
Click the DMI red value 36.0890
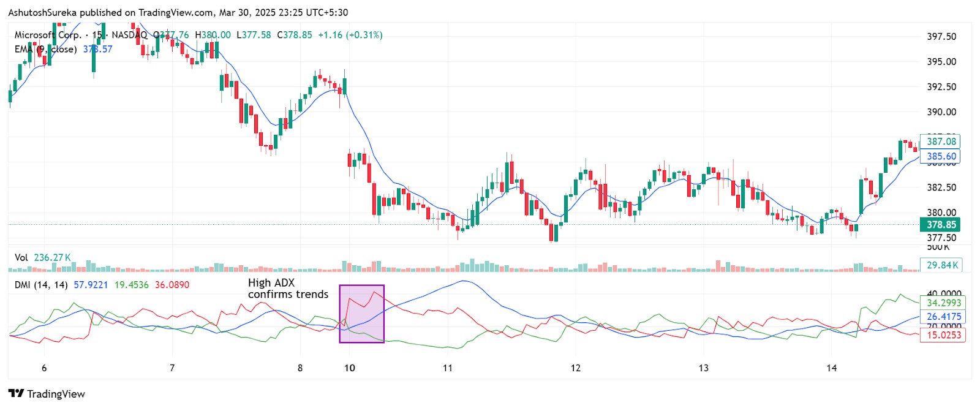[172, 285]
